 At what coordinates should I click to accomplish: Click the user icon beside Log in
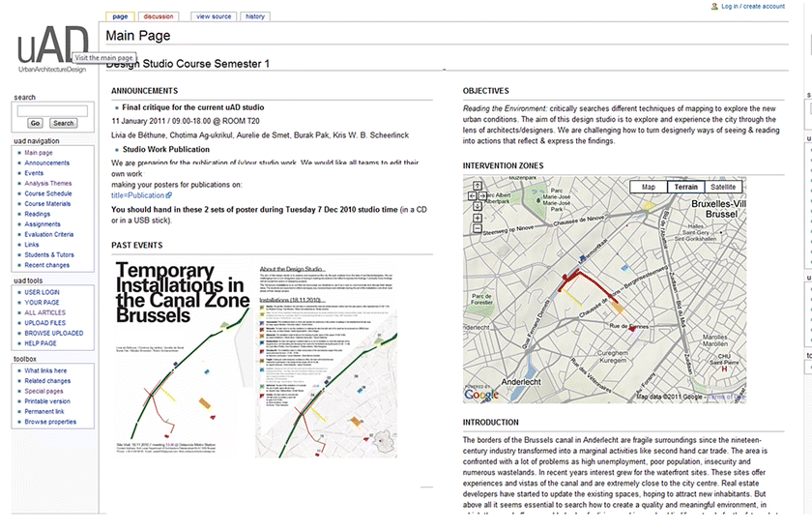(x=714, y=6)
